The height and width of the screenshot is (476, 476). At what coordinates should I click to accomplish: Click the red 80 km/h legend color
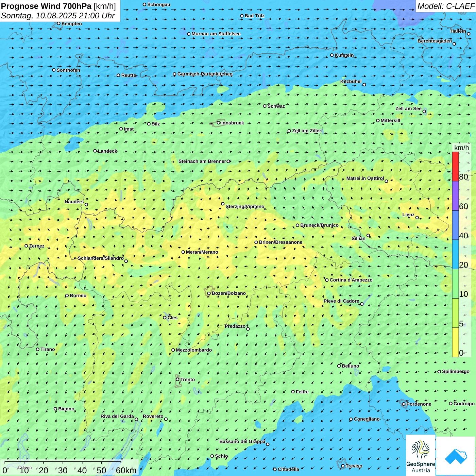(x=455, y=166)
